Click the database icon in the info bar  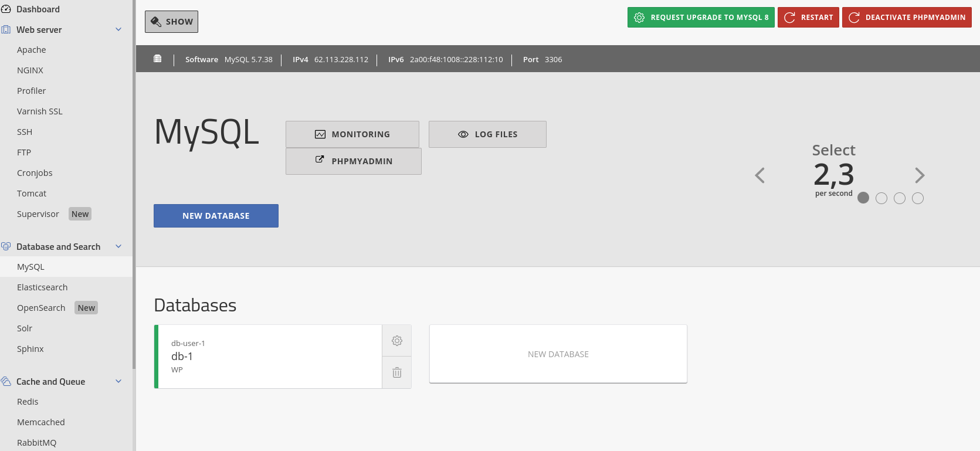pyautogui.click(x=157, y=59)
